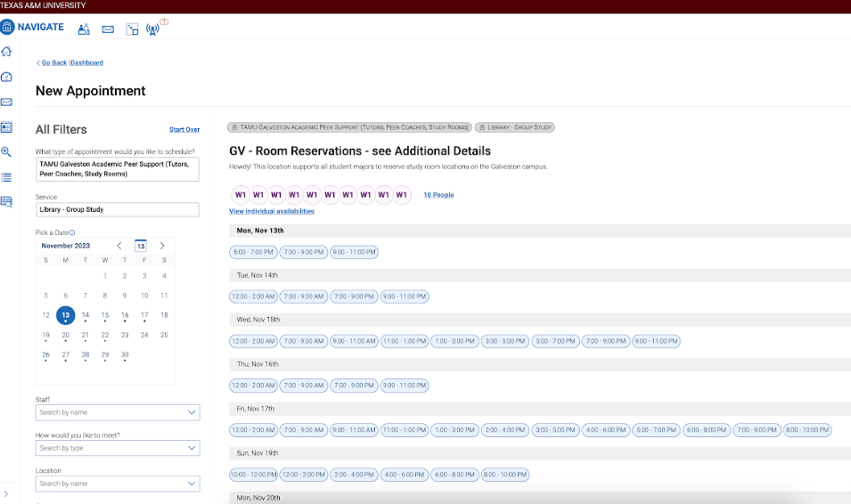Screen dimensions: 851x504
Task: Choose Sun Nov 19th 12:00 - 2:00 PM slot
Action: 304,475
